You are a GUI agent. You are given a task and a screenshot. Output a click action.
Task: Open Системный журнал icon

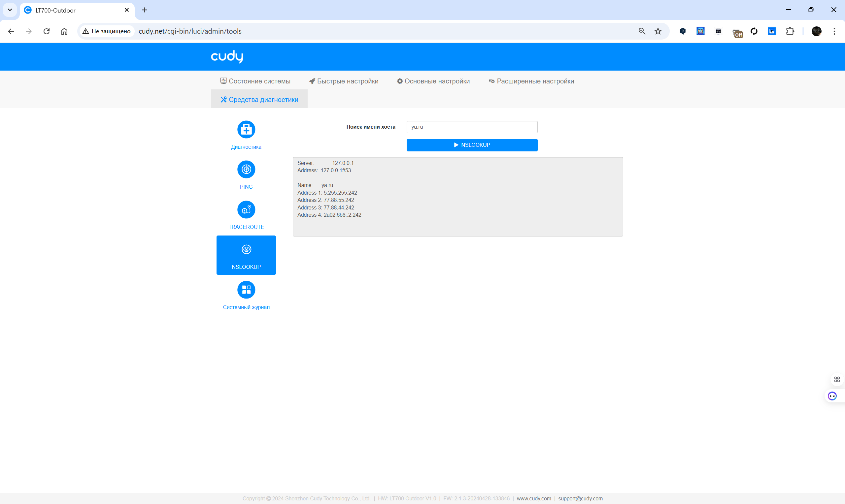point(246,290)
